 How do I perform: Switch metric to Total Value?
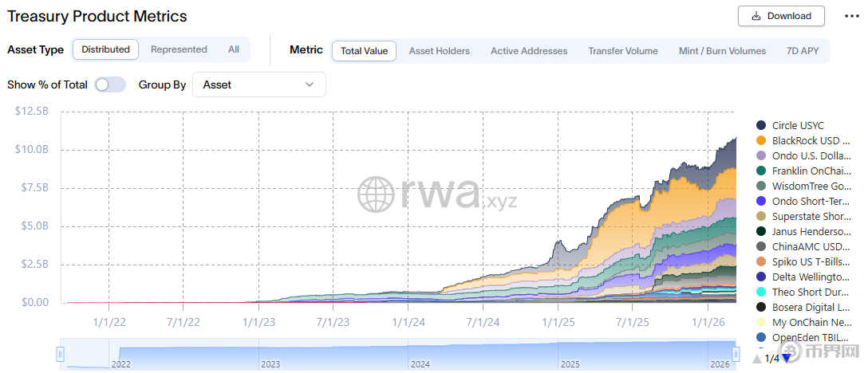(x=364, y=51)
